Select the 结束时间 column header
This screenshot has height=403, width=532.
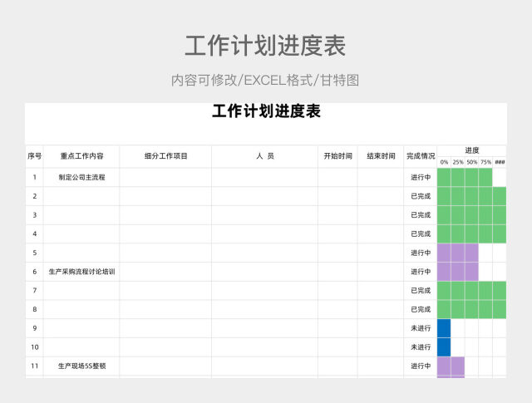381,156
